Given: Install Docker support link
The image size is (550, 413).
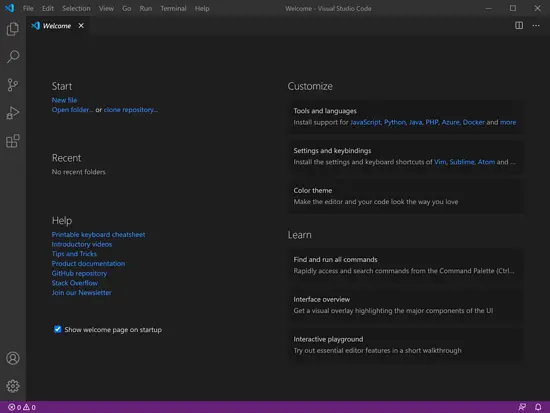Looking at the screenshot, I should click(x=474, y=122).
